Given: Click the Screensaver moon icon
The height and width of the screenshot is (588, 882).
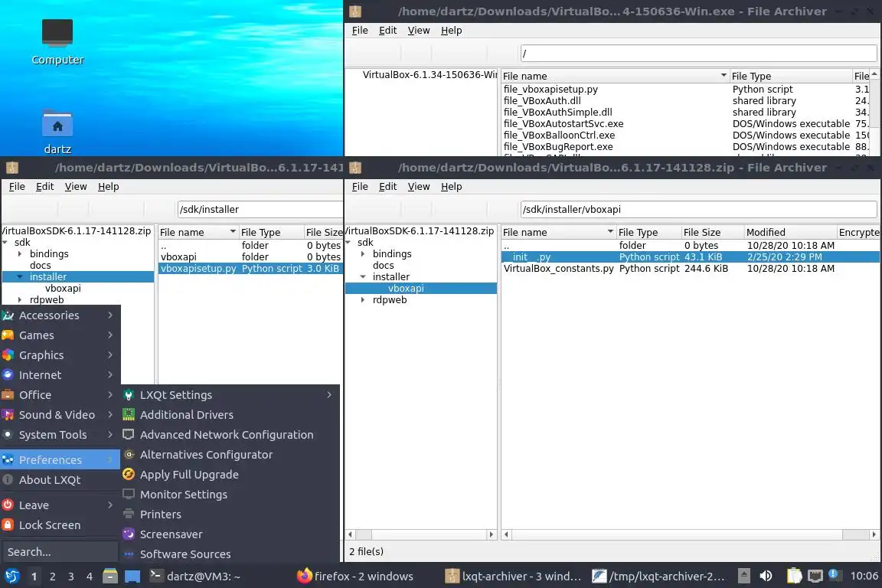Looking at the screenshot, I should tap(129, 534).
